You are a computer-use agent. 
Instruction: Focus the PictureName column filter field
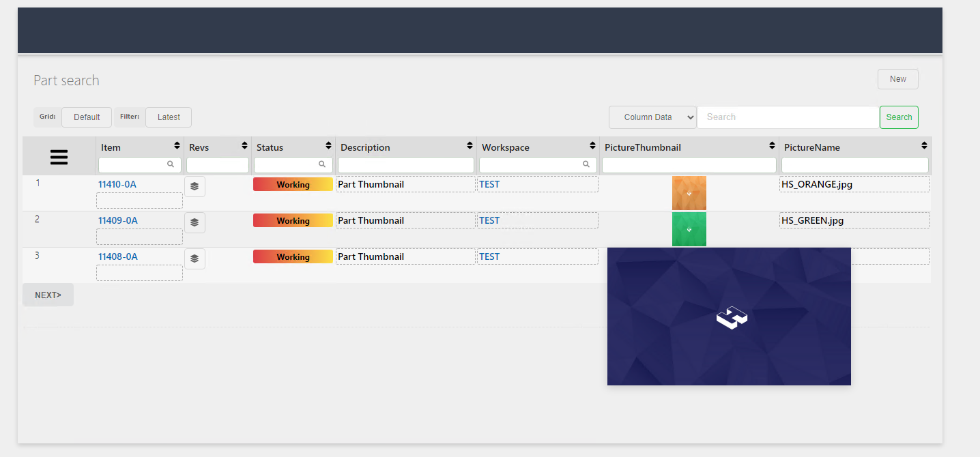click(855, 165)
